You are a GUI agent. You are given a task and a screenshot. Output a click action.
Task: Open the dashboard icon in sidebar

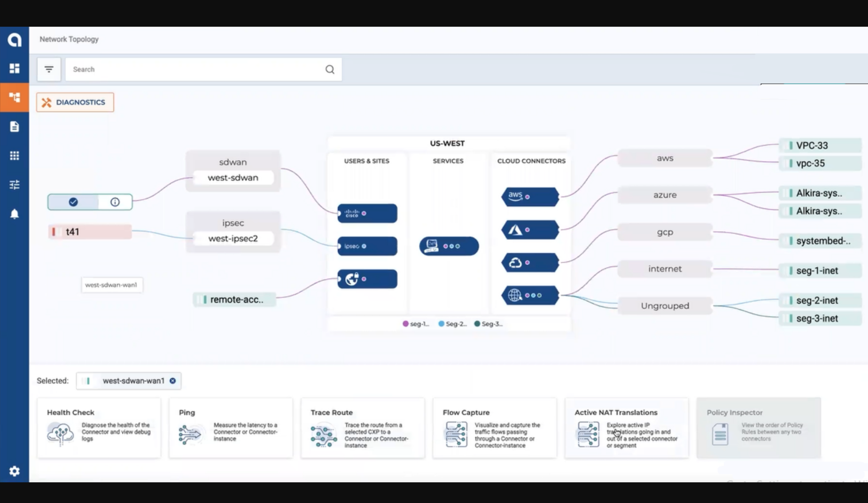pyautogui.click(x=14, y=68)
